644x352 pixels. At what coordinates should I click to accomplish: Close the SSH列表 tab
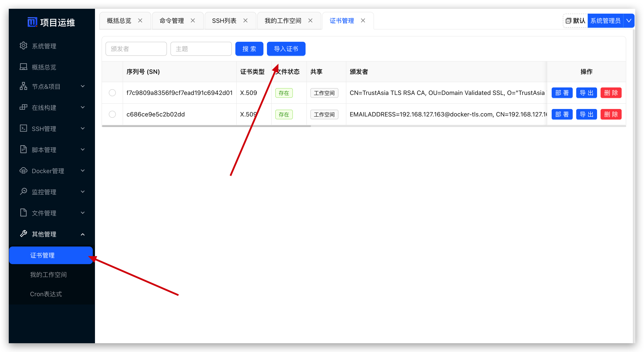pyautogui.click(x=245, y=20)
